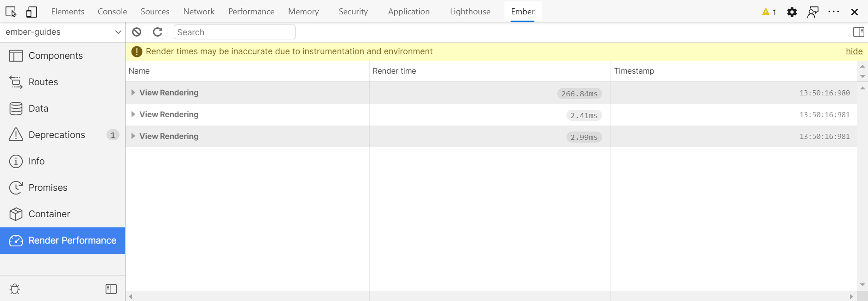Click the warnings count indicator
This screenshot has height=301, width=868.
(769, 12)
